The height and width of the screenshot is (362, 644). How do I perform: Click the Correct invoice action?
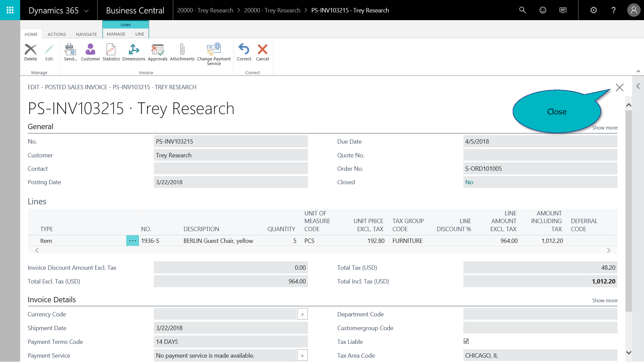[x=244, y=52]
